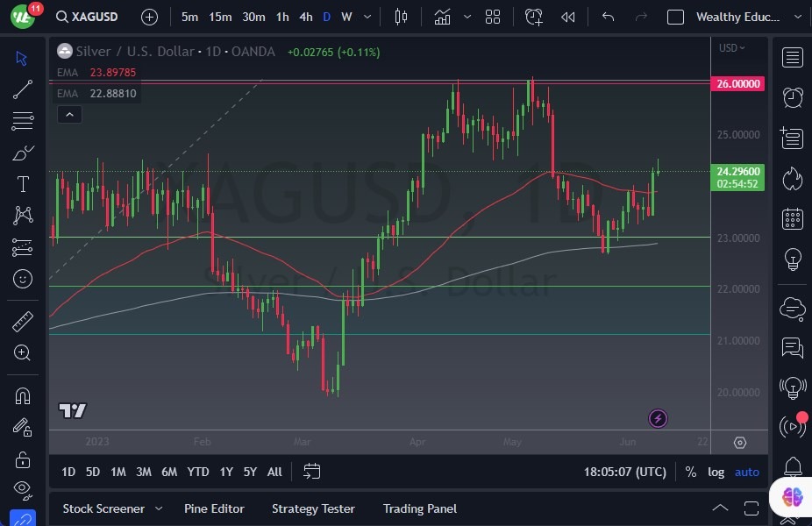Open the watchlist panel
Screen dimensions: 812x526
pos(793,58)
